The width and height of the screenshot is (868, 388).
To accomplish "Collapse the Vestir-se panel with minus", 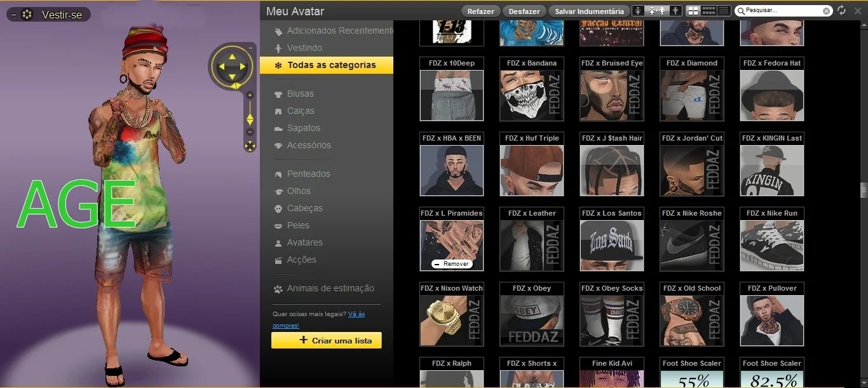I will pos(13,15).
